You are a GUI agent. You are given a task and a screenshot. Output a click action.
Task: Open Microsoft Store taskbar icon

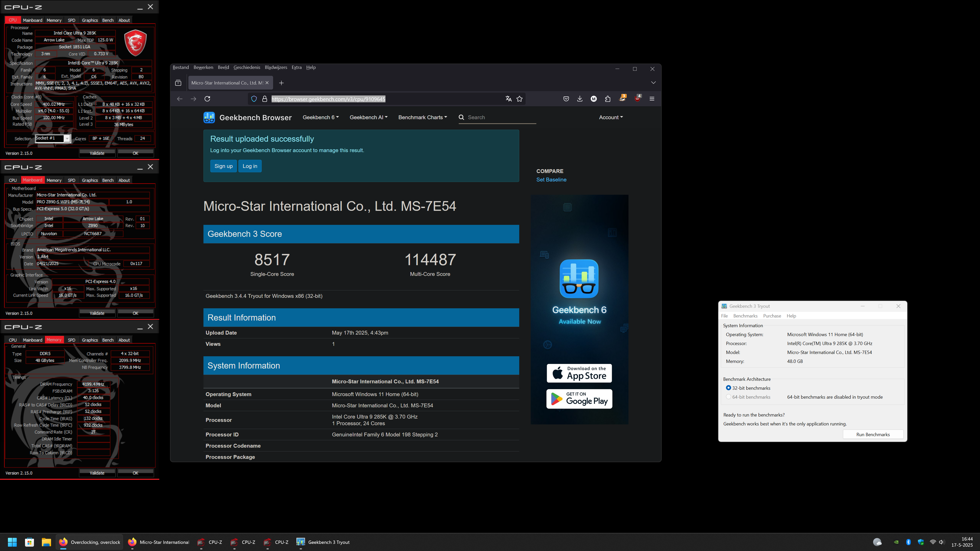[x=29, y=542]
